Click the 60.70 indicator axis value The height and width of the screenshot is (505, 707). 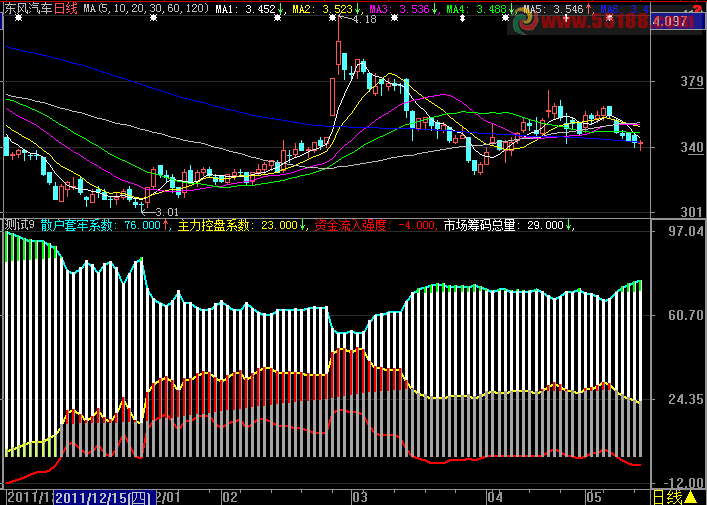coord(686,315)
